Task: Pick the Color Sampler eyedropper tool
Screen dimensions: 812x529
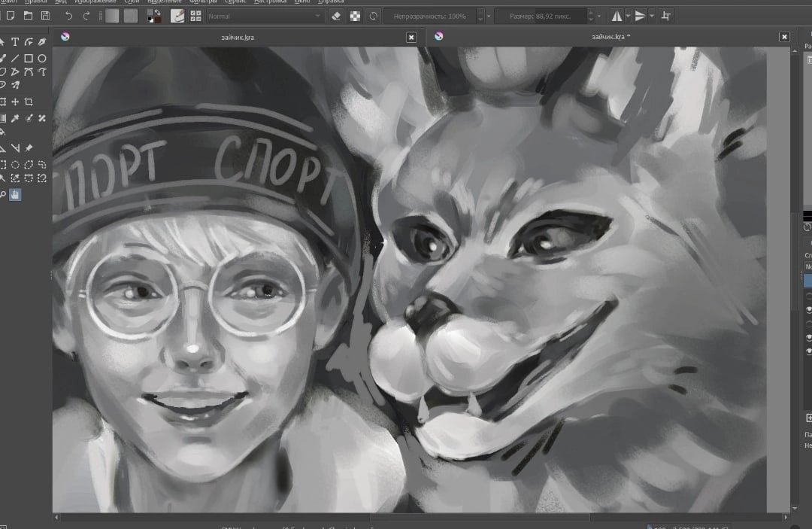Action: pos(15,118)
